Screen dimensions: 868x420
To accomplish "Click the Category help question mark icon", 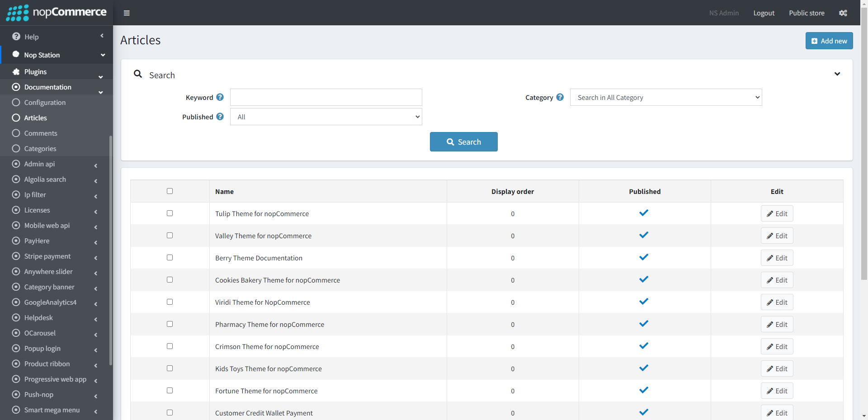I will (560, 97).
